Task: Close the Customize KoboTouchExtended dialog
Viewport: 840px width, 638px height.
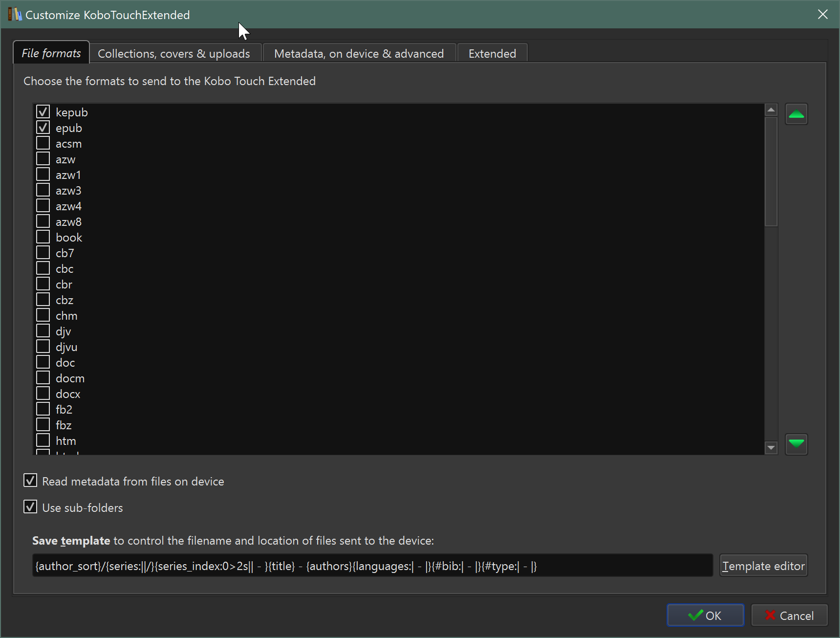Action: (823, 14)
